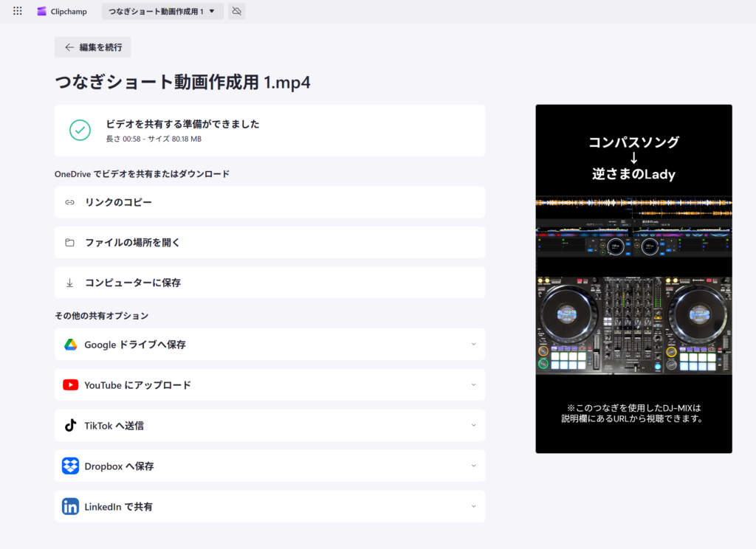Click the exported video preview thumbnail
Viewport: 756px width, 549px height.
[633, 279]
